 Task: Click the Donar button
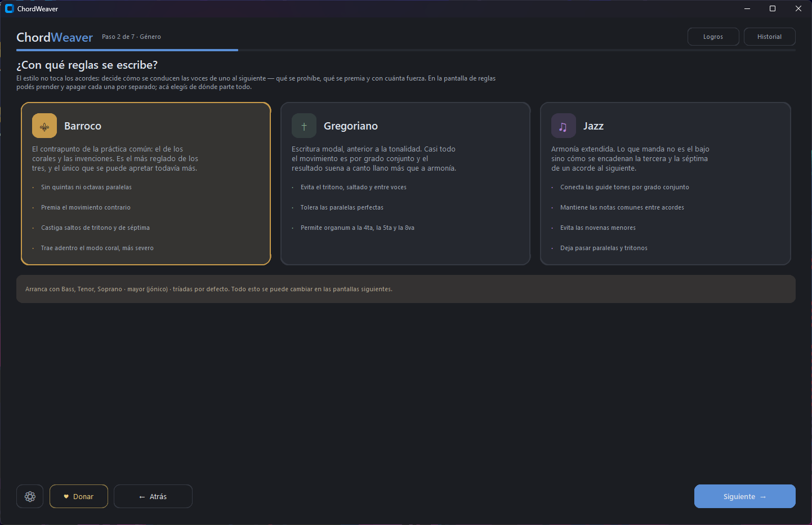79,496
